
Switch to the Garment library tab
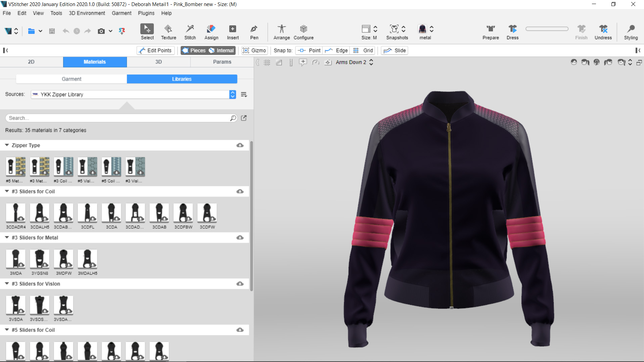coord(71,79)
